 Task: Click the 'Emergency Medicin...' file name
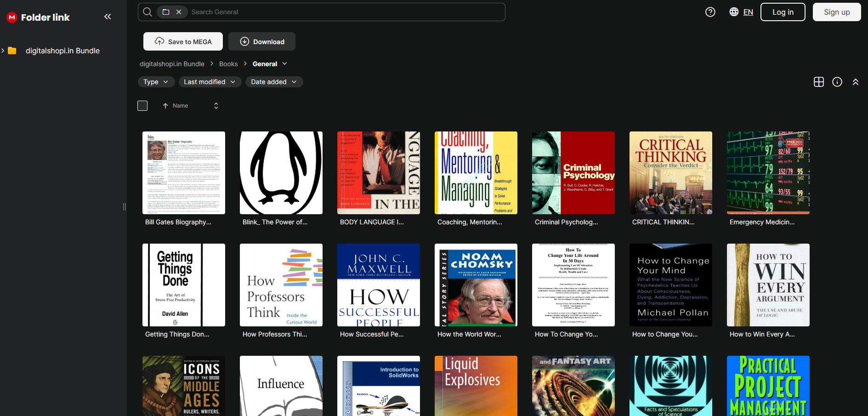click(762, 222)
